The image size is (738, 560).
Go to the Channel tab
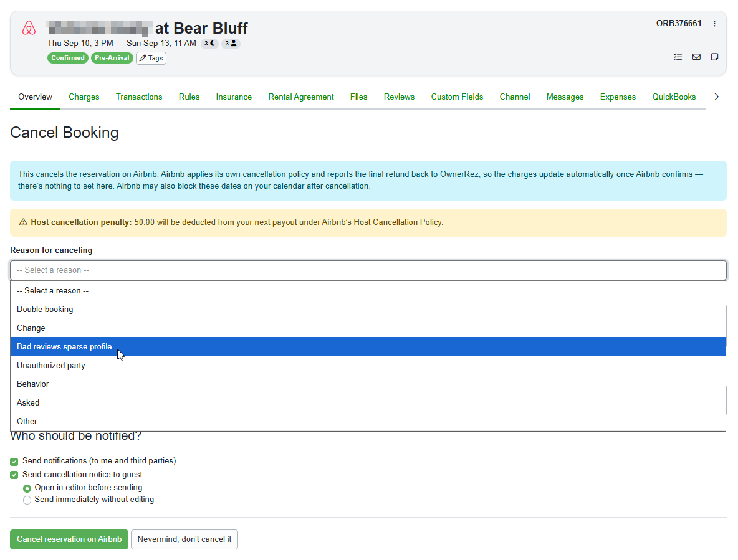coord(514,97)
